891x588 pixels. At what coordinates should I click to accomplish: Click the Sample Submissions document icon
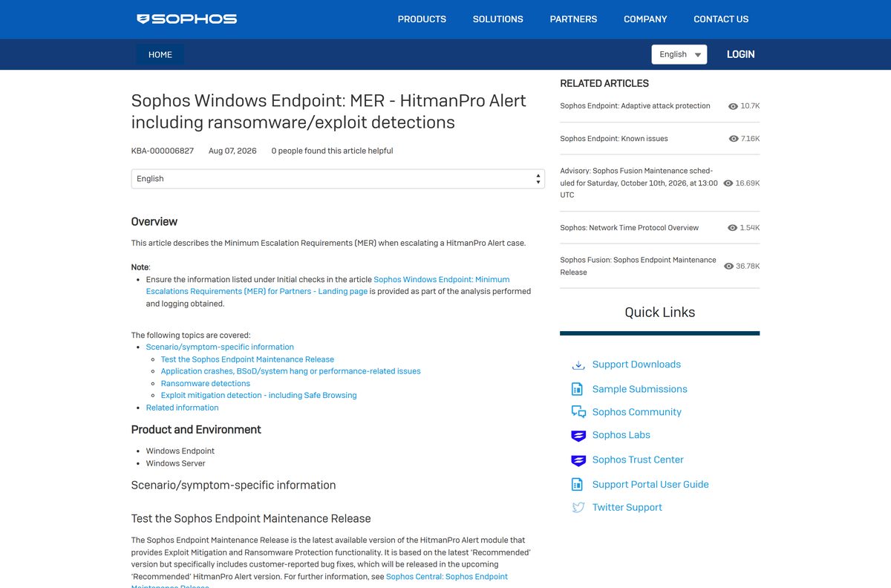click(577, 389)
